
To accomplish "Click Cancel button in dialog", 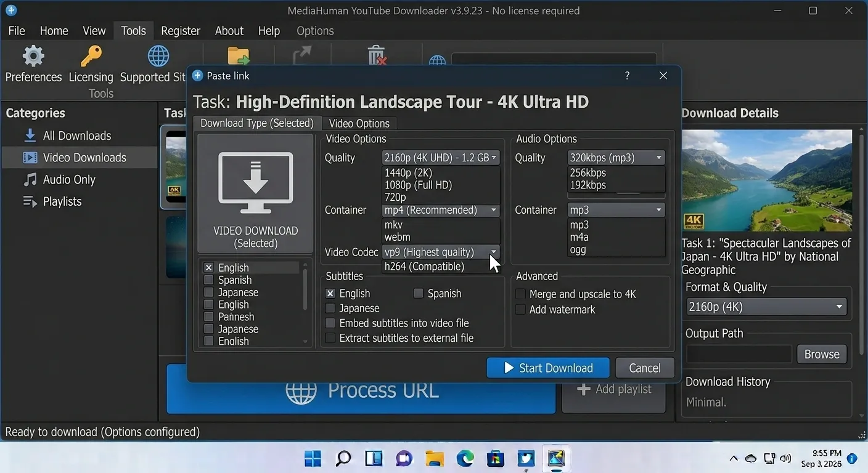I will 645,368.
